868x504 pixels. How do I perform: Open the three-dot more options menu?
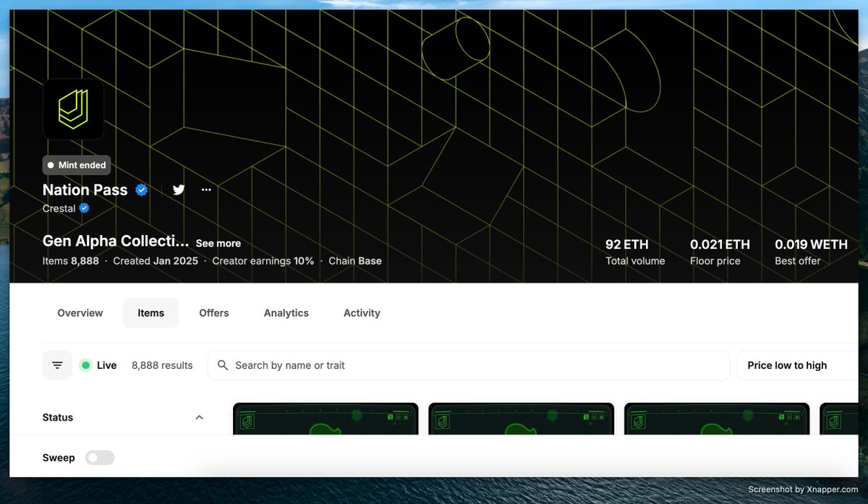point(206,189)
